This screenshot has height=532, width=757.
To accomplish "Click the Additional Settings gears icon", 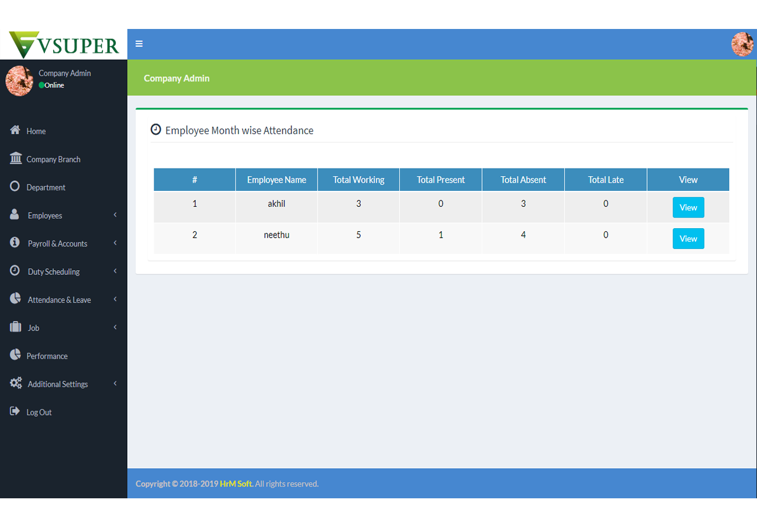I will click(16, 383).
